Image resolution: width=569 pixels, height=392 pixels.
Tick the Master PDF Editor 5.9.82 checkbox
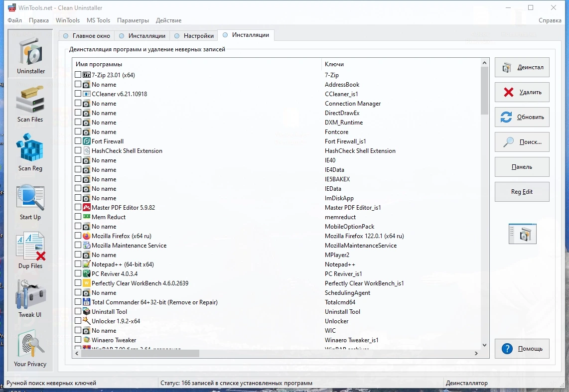(78, 207)
